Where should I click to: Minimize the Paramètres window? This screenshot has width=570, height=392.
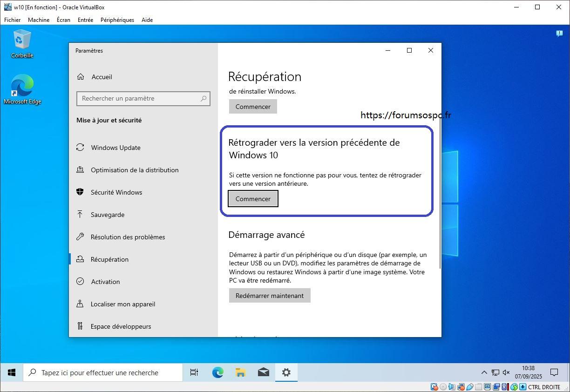[388, 50]
